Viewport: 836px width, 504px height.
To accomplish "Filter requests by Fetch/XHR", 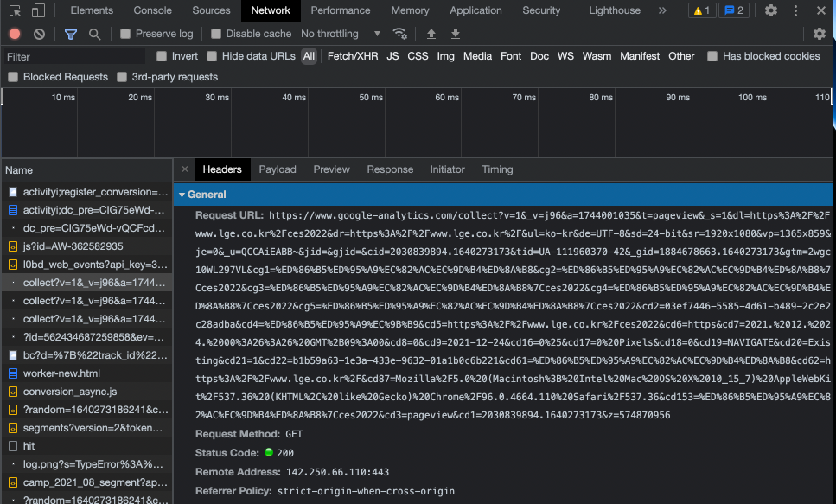I will pyautogui.click(x=353, y=56).
